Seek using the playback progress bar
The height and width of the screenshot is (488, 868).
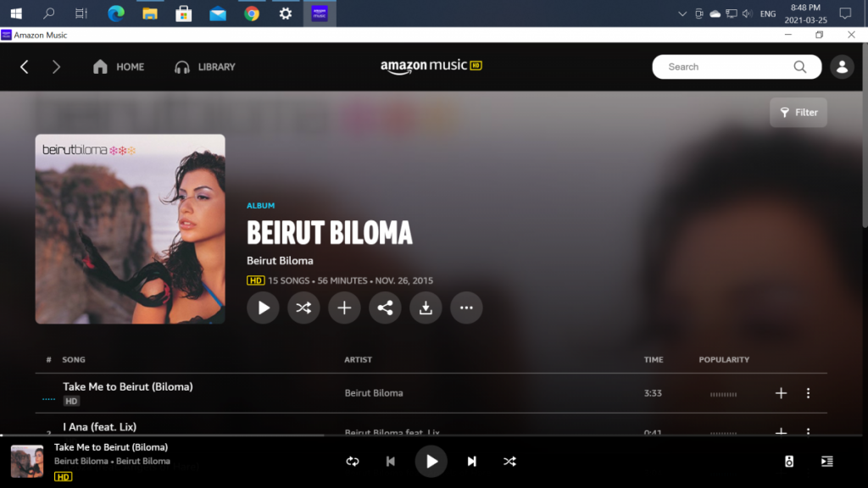coord(431,435)
